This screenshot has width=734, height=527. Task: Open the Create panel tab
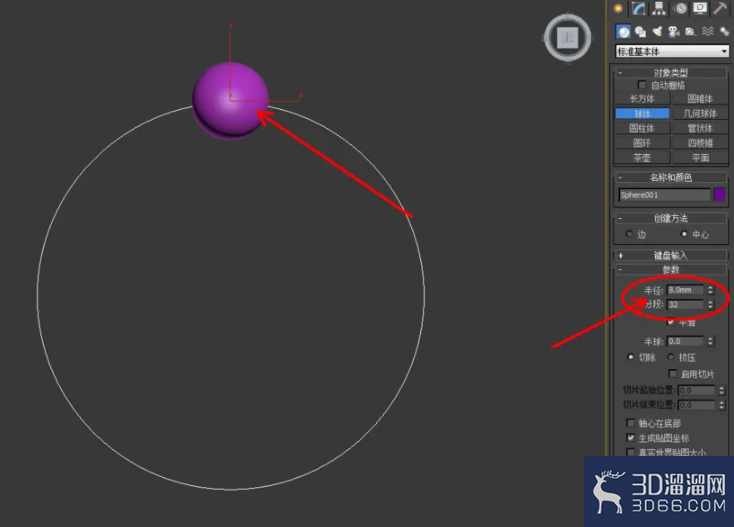[618, 8]
